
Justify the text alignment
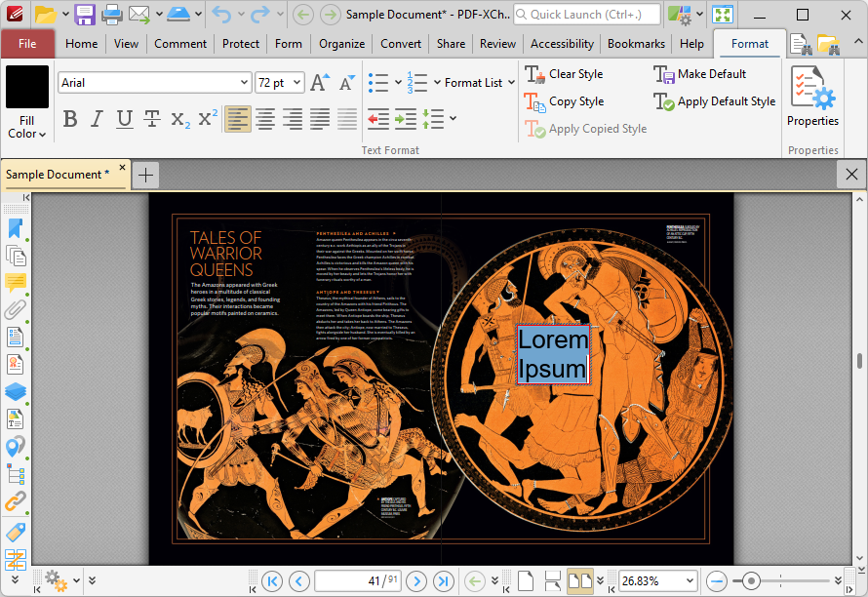tap(320, 118)
